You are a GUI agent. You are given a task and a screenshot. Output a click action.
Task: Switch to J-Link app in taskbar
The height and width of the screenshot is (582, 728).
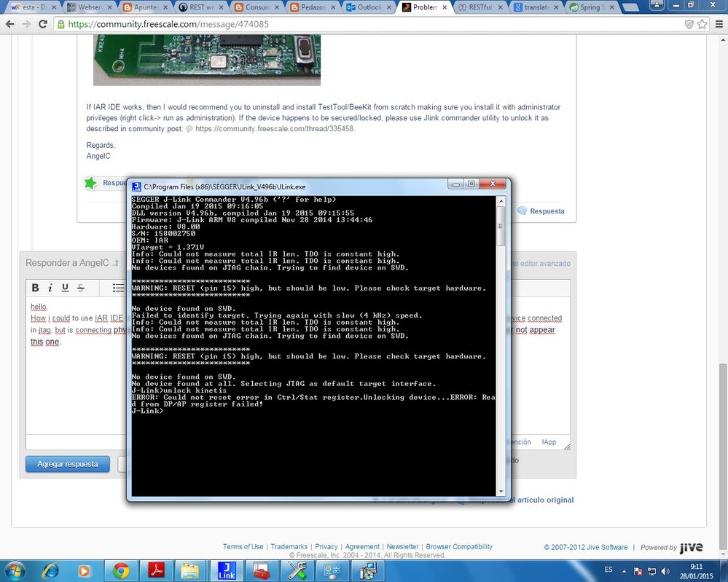[x=227, y=570]
